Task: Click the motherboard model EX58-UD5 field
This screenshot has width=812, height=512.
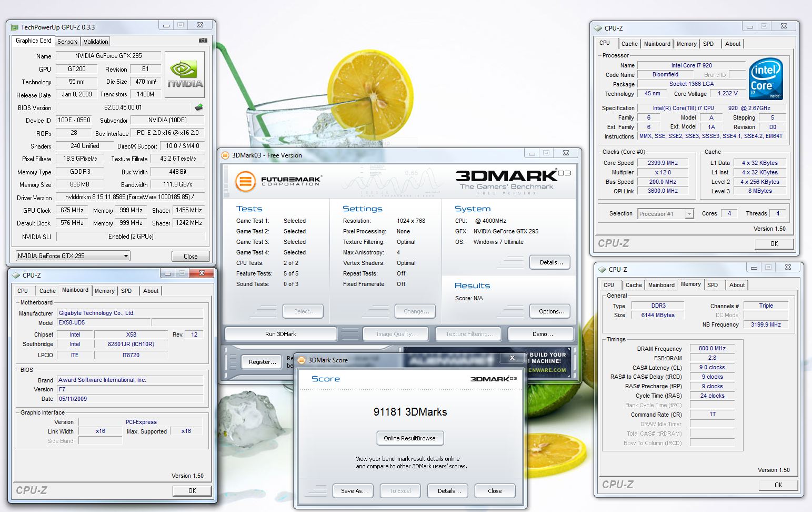Action: [x=104, y=322]
